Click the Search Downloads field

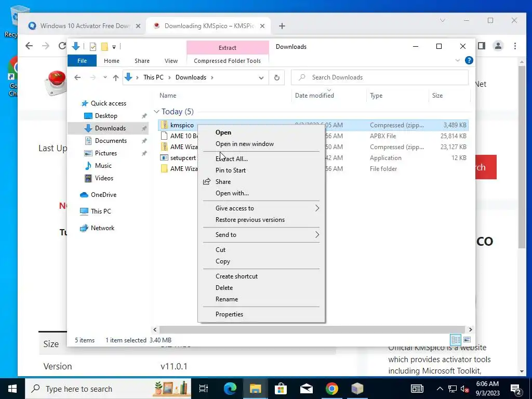pos(380,77)
